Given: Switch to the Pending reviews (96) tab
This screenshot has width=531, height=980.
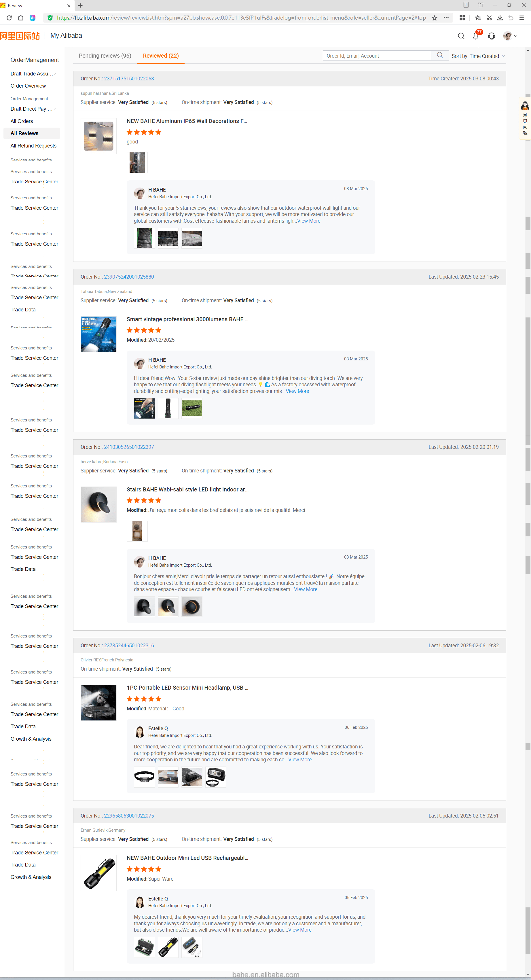Looking at the screenshot, I should (105, 56).
